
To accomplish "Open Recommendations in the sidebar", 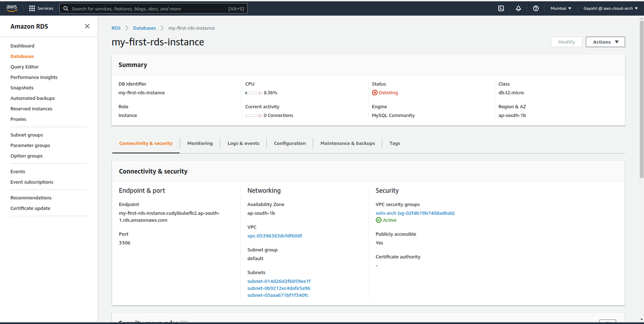I will pyautogui.click(x=31, y=198).
